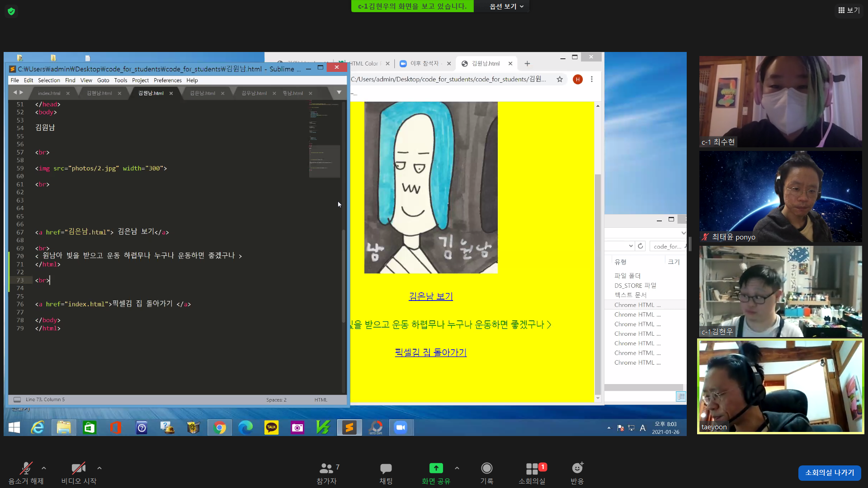The image size is (868, 488).
Task: Expand video options arrow beside video button
Action: pos(99,468)
